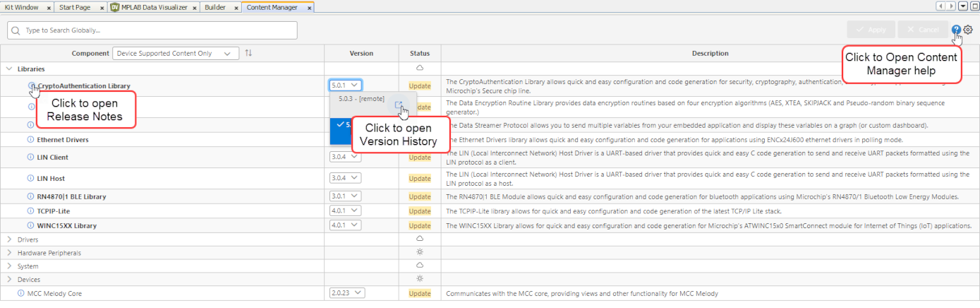Click Update status for LIN Host

click(x=420, y=179)
